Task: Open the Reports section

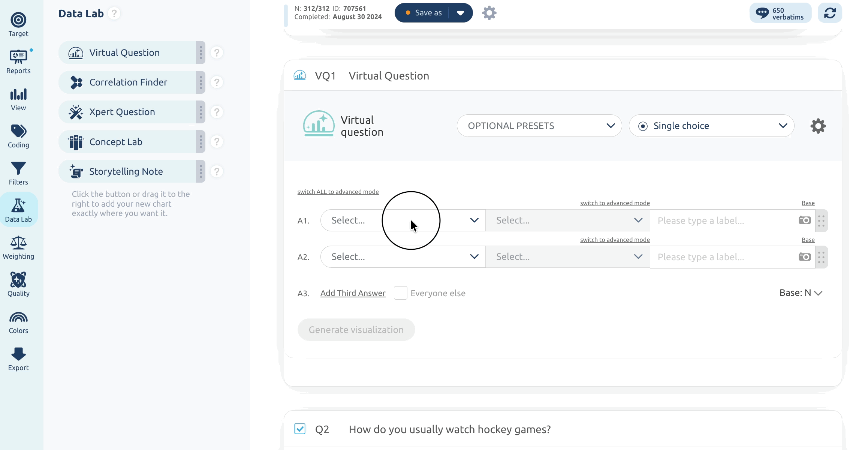Action: pyautogui.click(x=18, y=62)
